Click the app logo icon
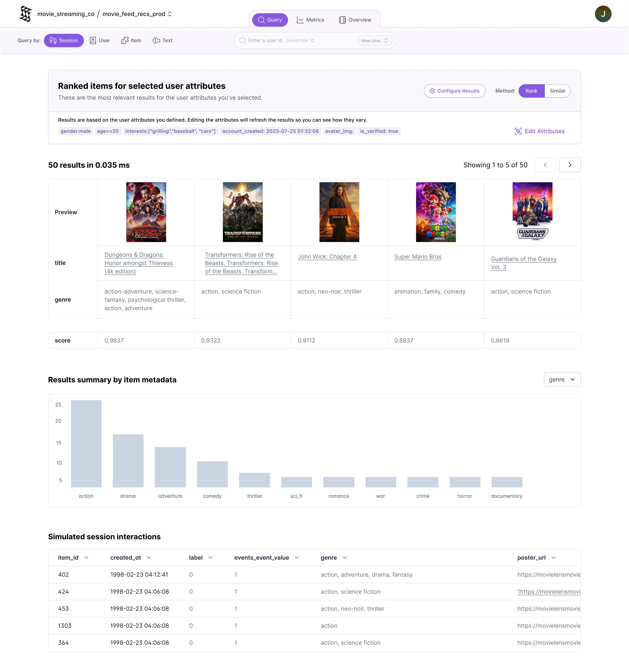629x672 pixels. point(26,14)
